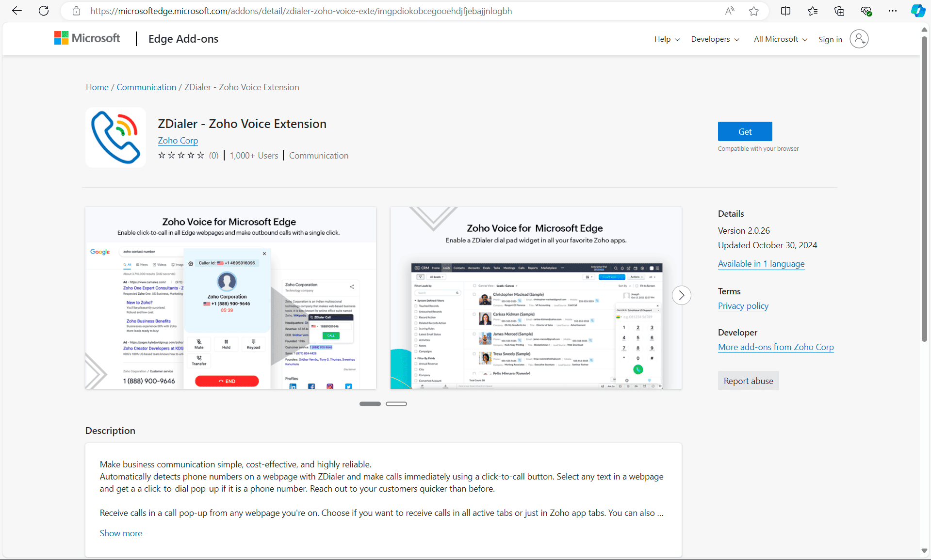Click the address bar URL field
Image resolution: width=931 pixels, height=560 pixels.
tap(301, 11)
